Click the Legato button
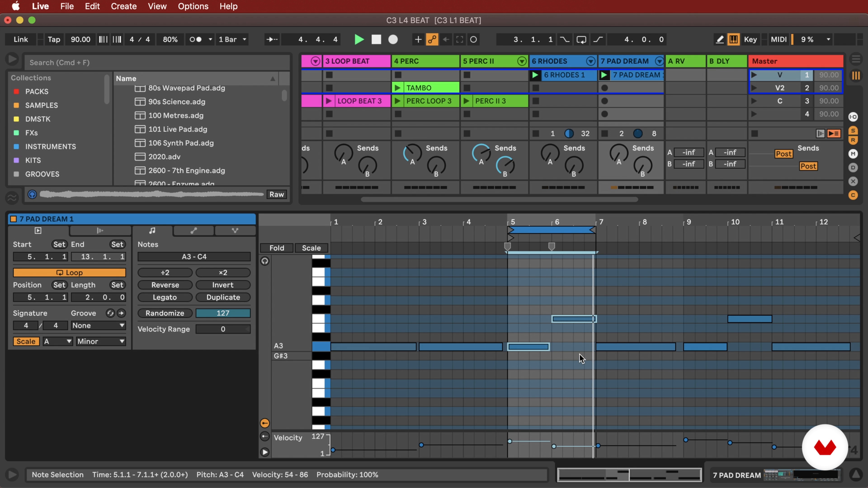 (165, 297)
